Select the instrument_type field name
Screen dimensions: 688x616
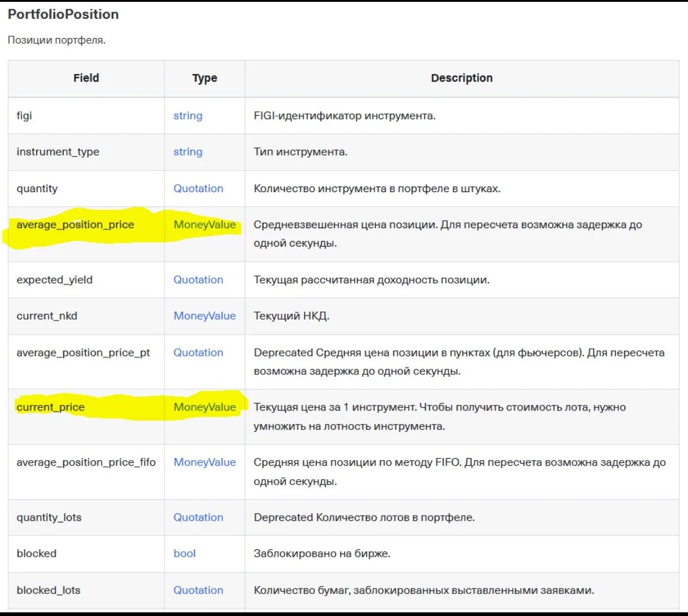click(58, 152)
